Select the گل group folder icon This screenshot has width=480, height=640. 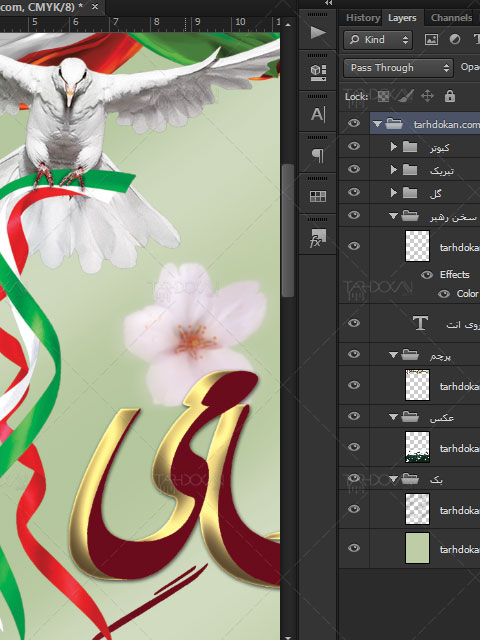[x=410, y=192]
